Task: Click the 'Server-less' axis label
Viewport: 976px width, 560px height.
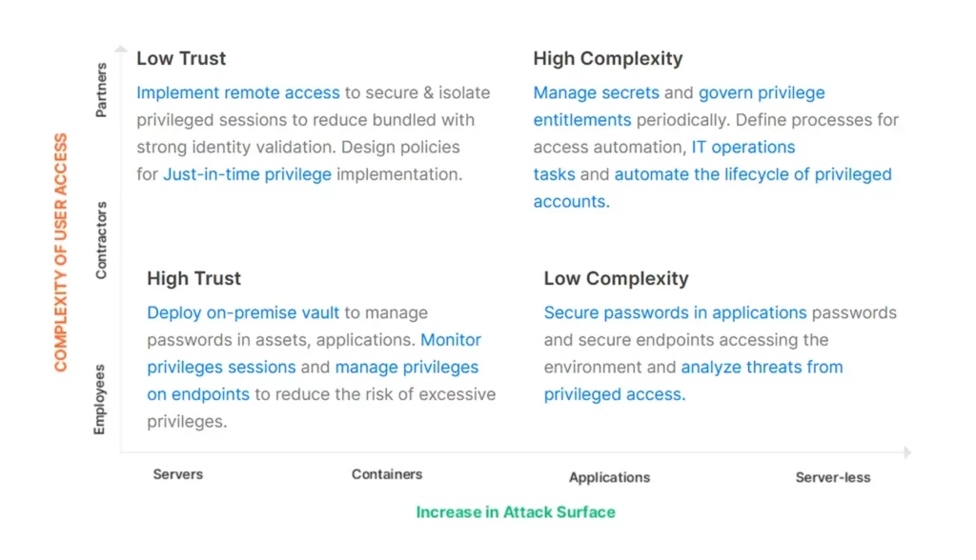Action: [x=832, y=477]
